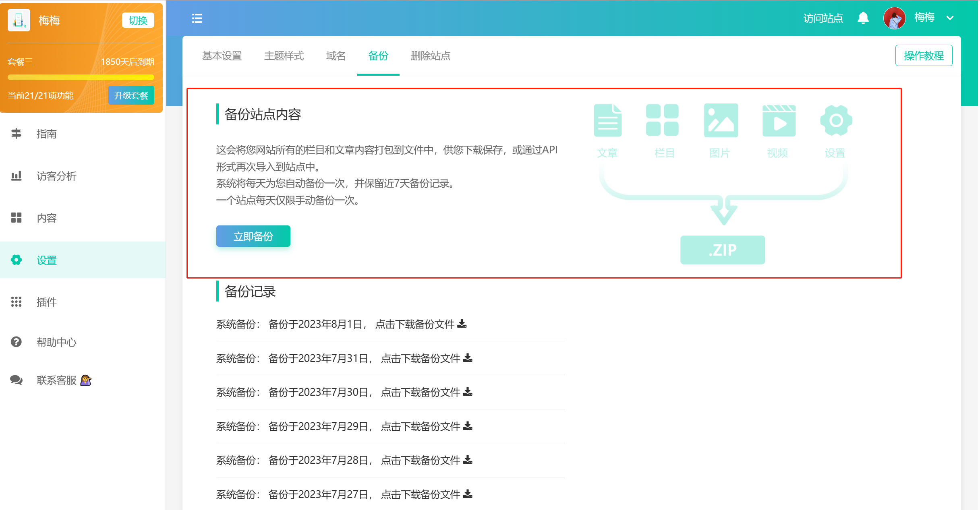Click the guide signpost icon in sidebar
The height and width of the screenshot is (510, 980).
(16, 134)
